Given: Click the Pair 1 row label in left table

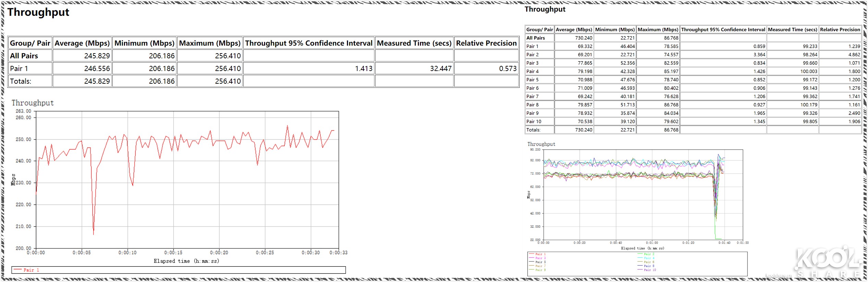Looking at the screenshot, I should pyautogui.click(x=19, y=69).
